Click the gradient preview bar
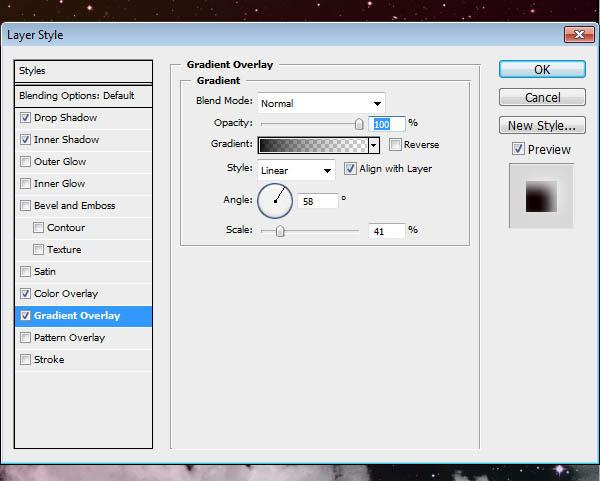Viewport: 600px width, 481px height. [x=313, y=145]
